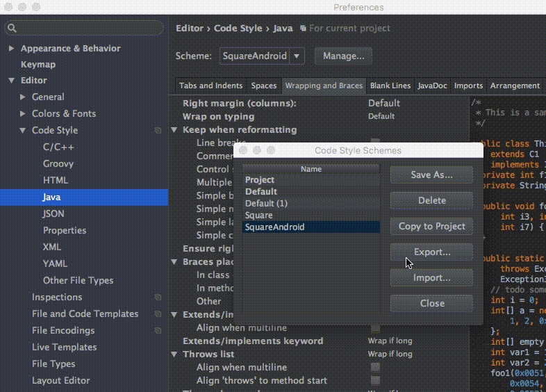The width and height of the screenshot is (546, 392).
Task: Click the project-level icon beside Inspections
Action: pos(158,297)
